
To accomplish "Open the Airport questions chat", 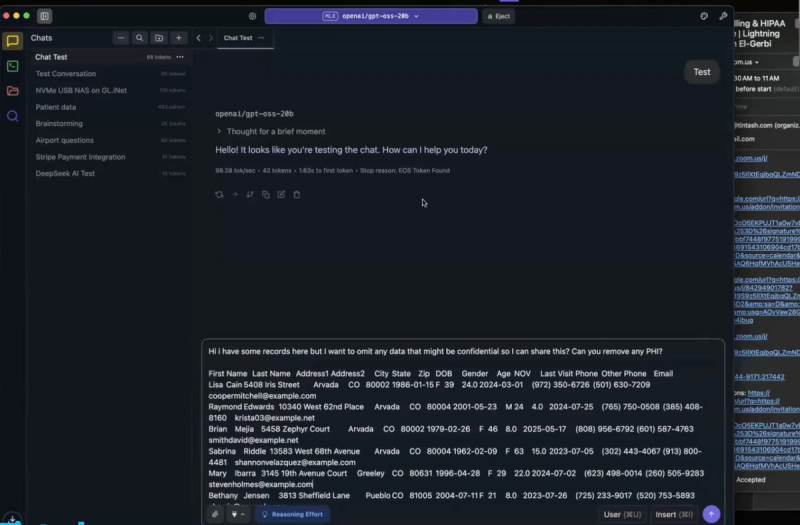I will click(110, 140).
